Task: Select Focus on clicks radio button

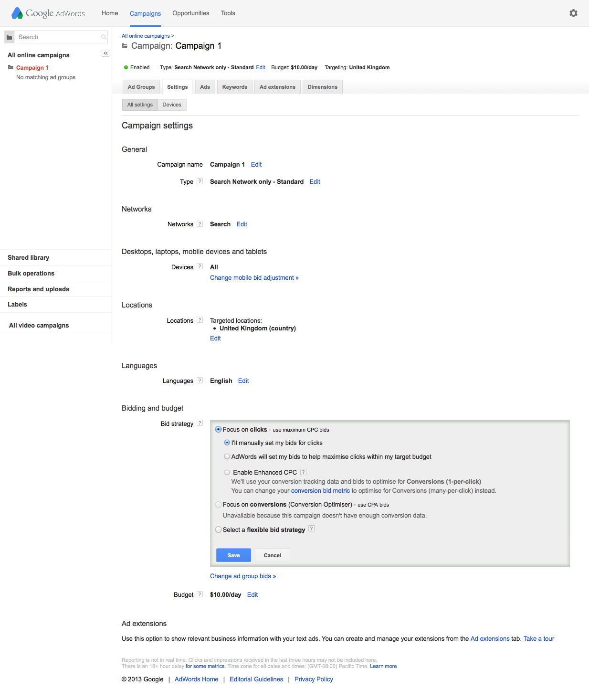Action: (x=218, y=429)
